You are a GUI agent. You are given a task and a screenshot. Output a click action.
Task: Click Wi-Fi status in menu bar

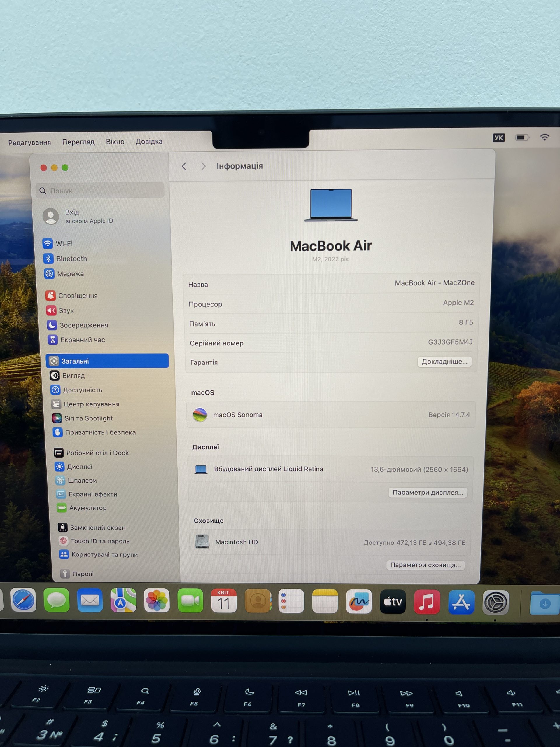[x=545, y=137]
